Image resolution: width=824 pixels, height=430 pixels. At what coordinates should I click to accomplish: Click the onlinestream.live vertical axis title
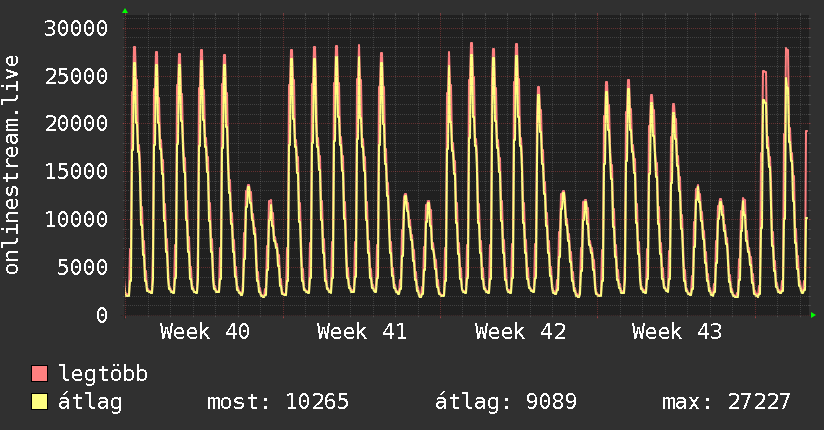pyautogui.click(x=12, y=164)
